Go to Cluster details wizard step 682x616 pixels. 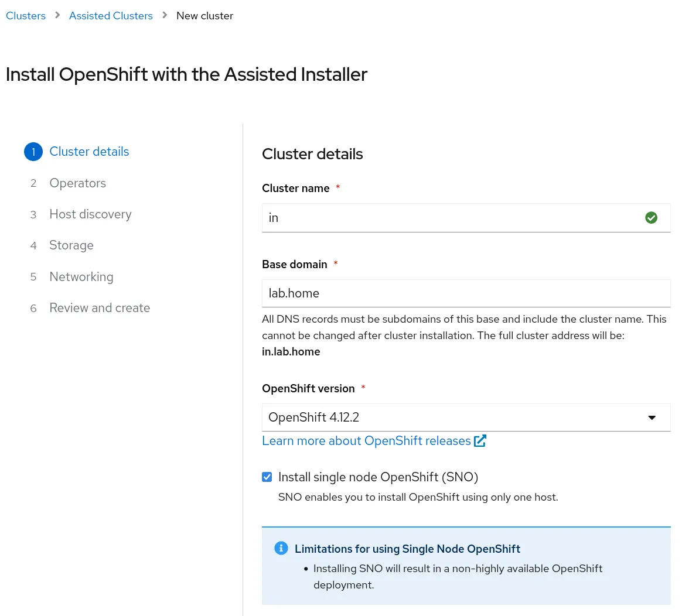point(89,152)
